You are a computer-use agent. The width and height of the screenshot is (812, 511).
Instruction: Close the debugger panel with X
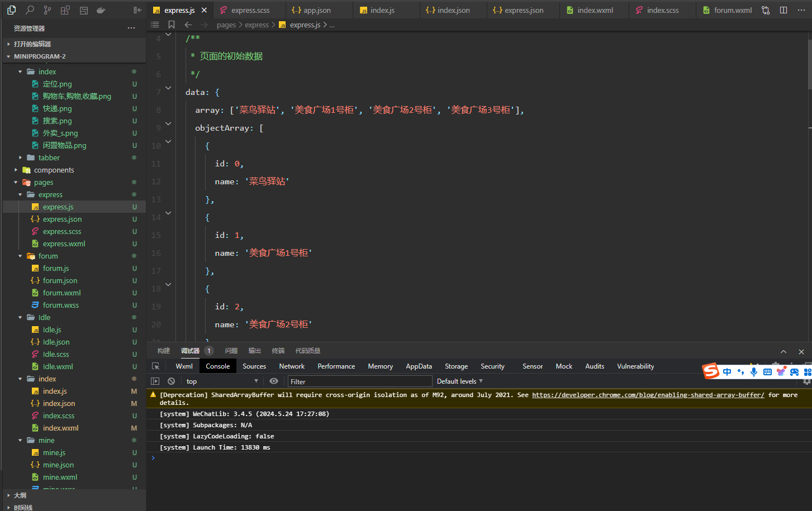[x=801, y=351]
